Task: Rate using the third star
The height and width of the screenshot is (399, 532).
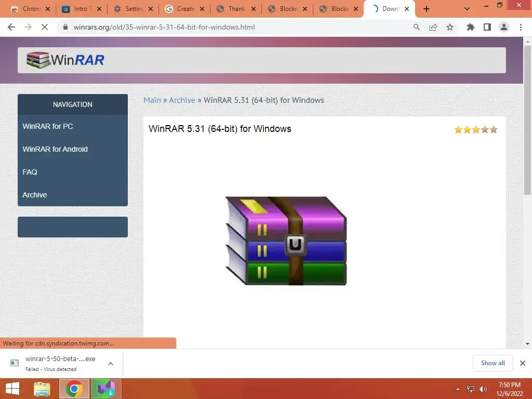Action: click(x=476, y=129)
